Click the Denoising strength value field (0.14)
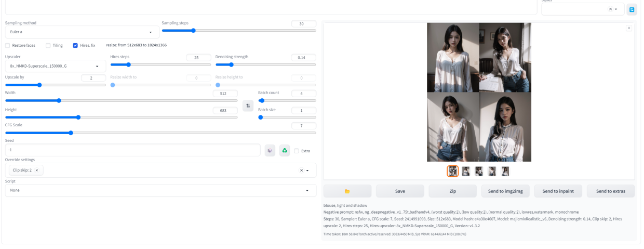644x249 pixels. click(304, 57)
